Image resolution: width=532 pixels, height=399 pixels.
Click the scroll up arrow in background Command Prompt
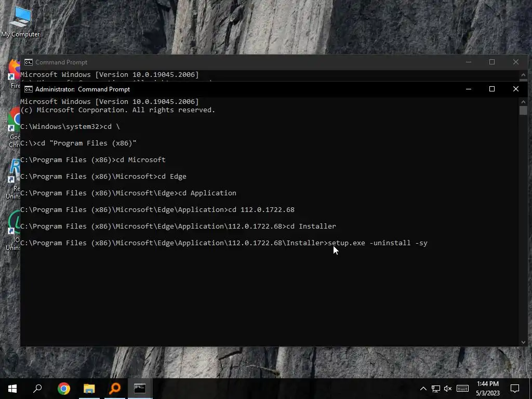tap(523, 75)
